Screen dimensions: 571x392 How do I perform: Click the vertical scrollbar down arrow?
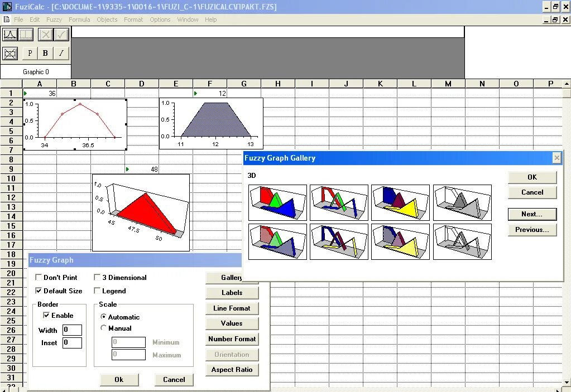[567, 382]
